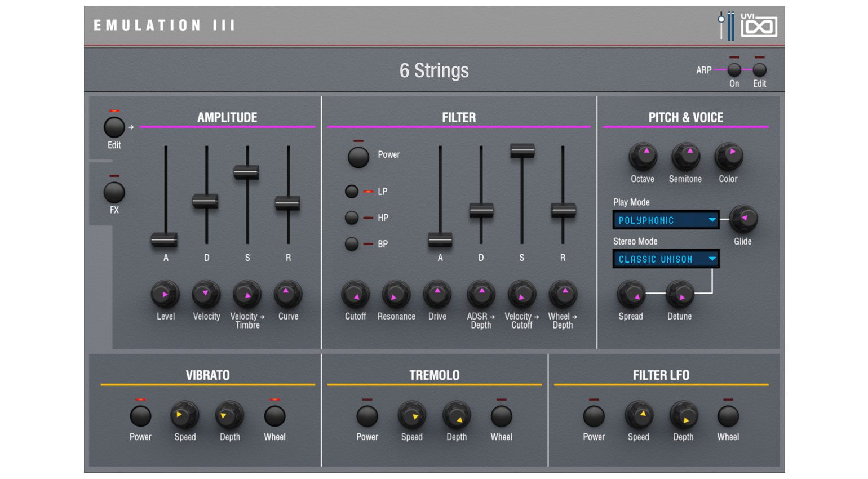Image resolution: width=868 pixels, height=479 pixels.
Task: Click the Filter Attack slider handle
Action: [x=440, y=239]
